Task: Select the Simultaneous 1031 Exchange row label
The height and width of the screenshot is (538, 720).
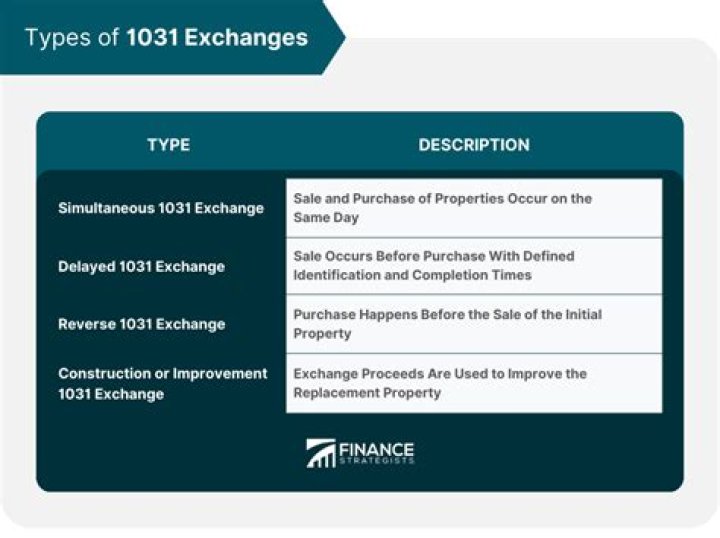Action: tap(161, 208)
